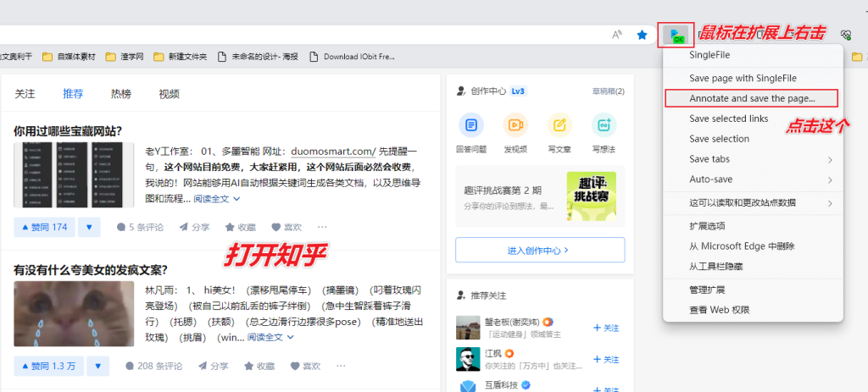
Task: Expand Save tabs submenu
Action: tap(753, 159)
